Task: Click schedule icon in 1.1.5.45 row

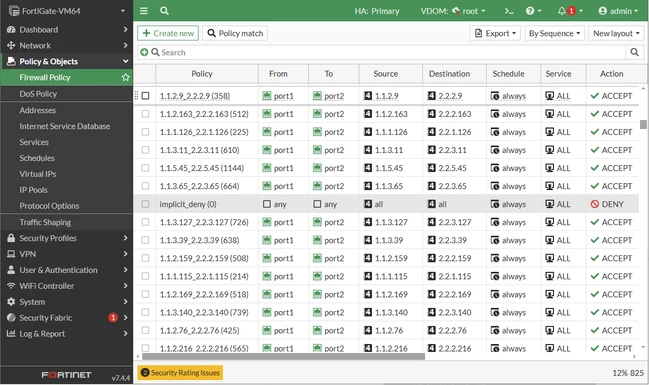Action: tap(495, 168)
